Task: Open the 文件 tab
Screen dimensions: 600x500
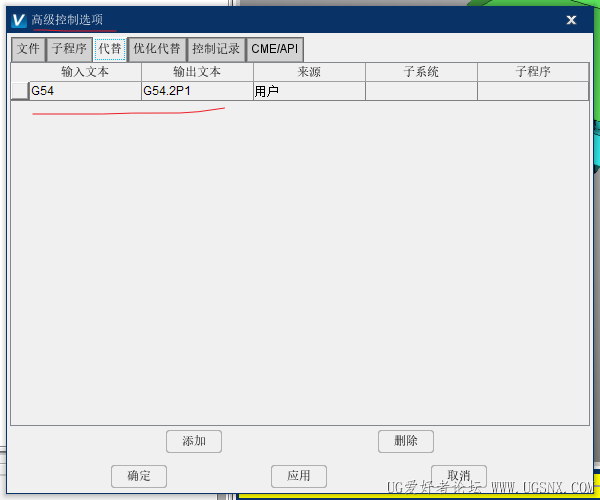Action: click(x=28, y=49)
